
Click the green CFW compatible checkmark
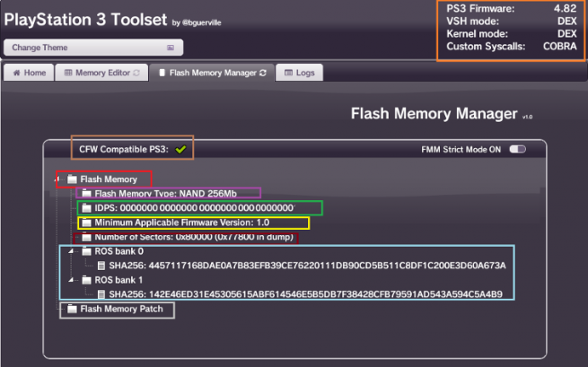click(180, 149)
